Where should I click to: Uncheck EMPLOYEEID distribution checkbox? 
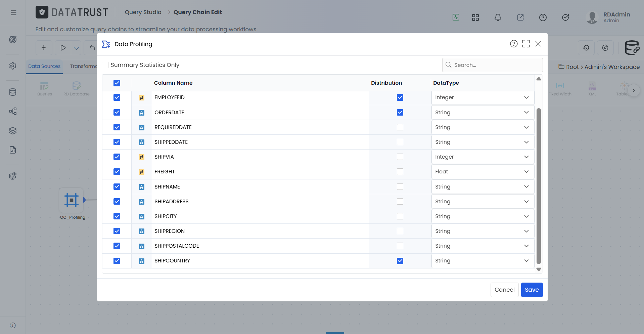[400, 97]
